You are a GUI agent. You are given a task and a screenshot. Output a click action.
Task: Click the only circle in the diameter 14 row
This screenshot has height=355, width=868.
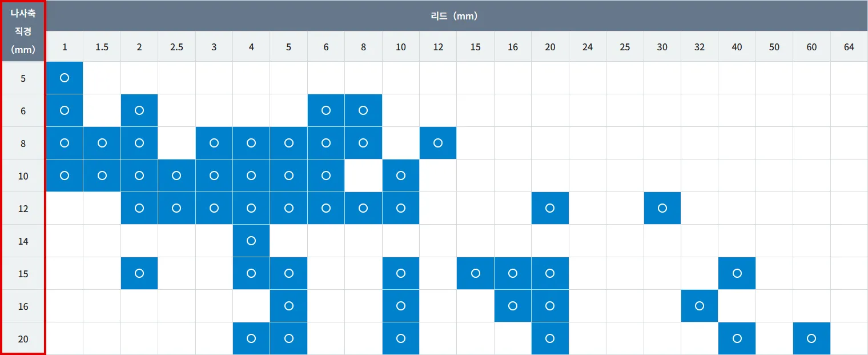coord(251,241)
